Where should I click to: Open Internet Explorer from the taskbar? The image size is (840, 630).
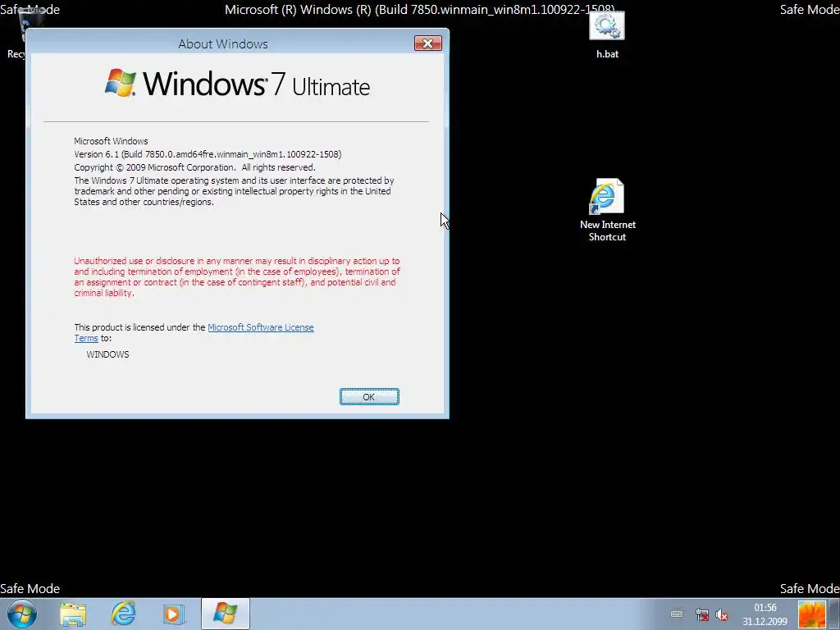pyautogui.click(x=123, y=614)
